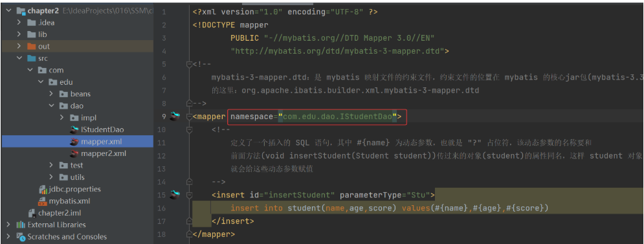The height and width of the screenshot is (244, 644).
Task: Click the orange out folder icon
Action: click(31, 47)
